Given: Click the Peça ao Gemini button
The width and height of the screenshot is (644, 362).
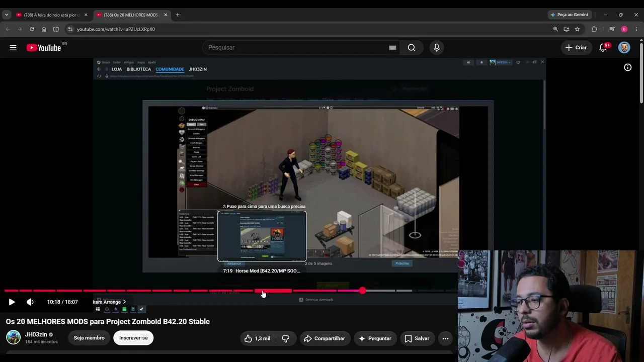Looking at the screenshot, I should coord(569,15).
